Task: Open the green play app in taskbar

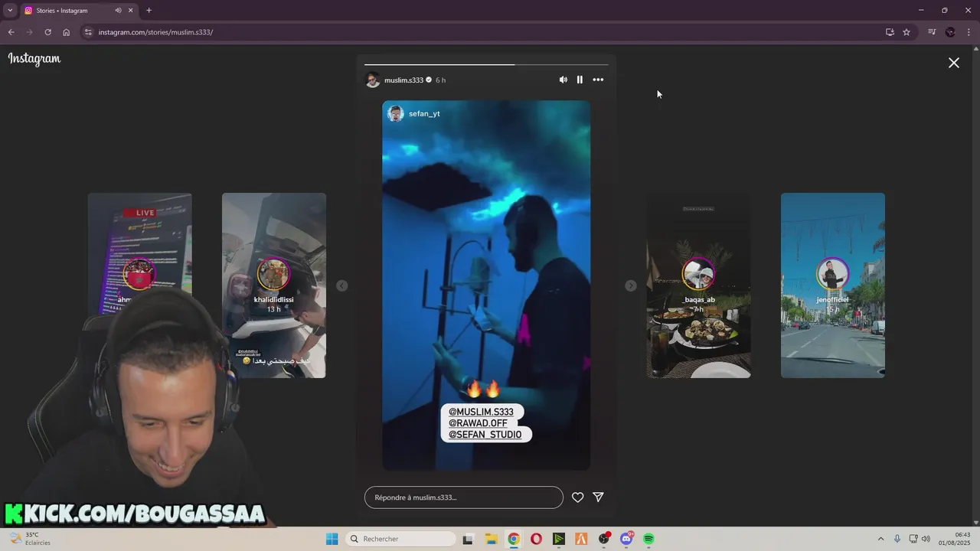Action: coord(559,539)
